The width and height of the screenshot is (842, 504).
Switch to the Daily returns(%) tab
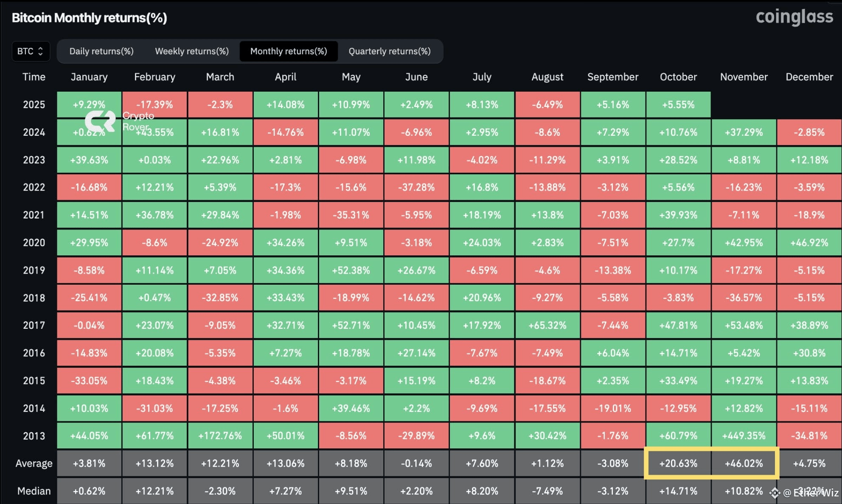coord(101,51)
